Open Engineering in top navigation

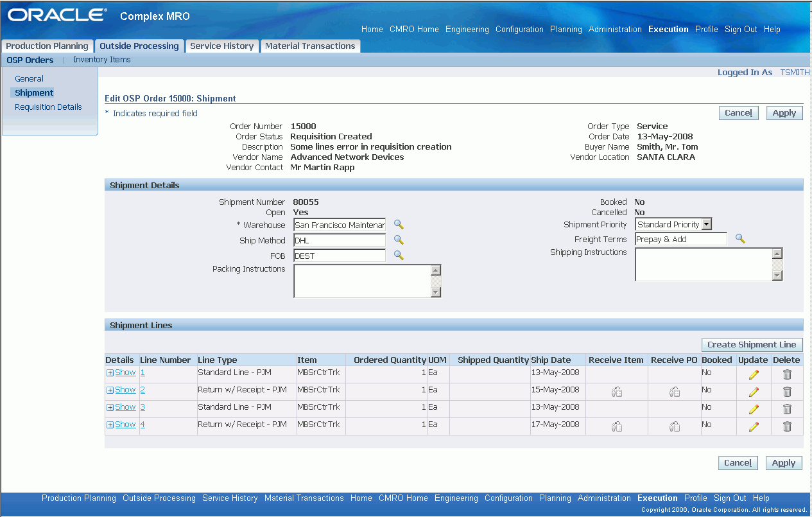467,30
